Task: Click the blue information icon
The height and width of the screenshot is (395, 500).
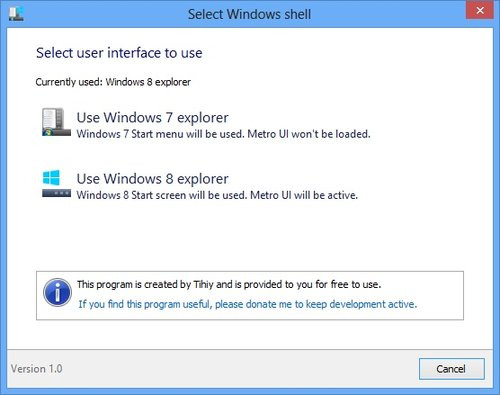Action: pos(57,292)
